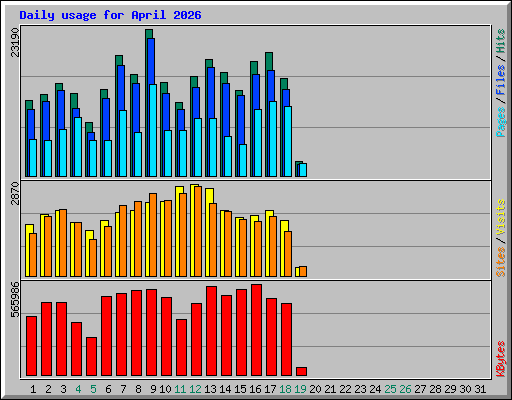
Task: Select green weekend day label 26
Action: coord(405,389)
